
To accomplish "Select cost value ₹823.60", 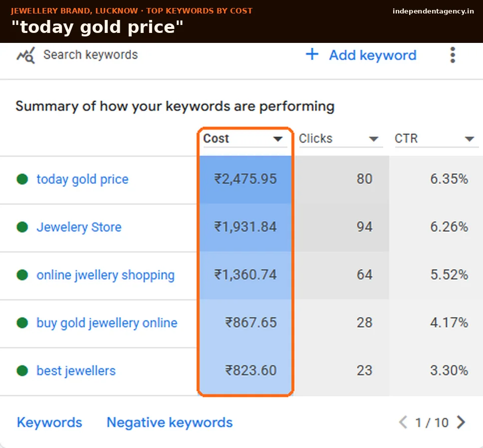I will pyautogui.click(x=251, y=370).
